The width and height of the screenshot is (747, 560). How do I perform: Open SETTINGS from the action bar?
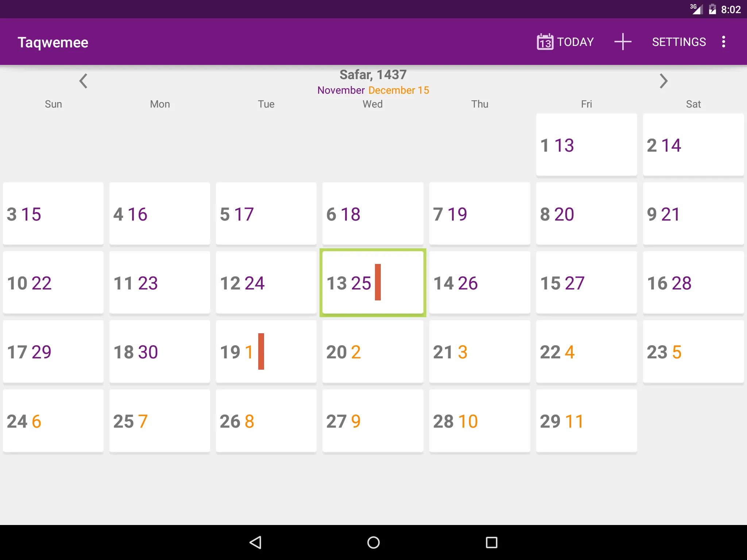coord(679,42)
